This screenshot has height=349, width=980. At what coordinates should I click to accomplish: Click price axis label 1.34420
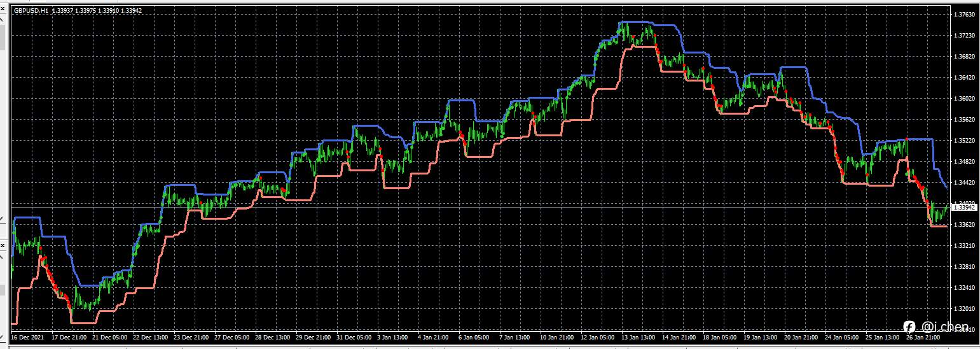(965, 182)
